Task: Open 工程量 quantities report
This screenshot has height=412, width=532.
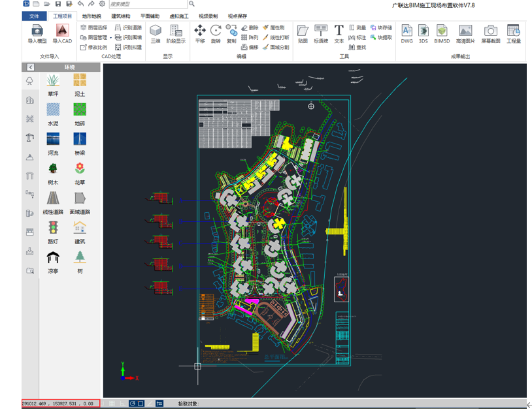Action: click(x=513, y=33)
